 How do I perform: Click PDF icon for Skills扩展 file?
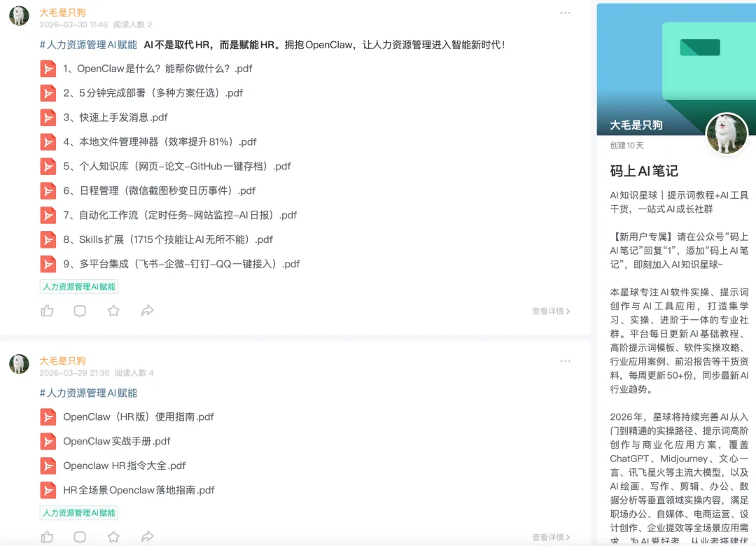coord(48,239)
